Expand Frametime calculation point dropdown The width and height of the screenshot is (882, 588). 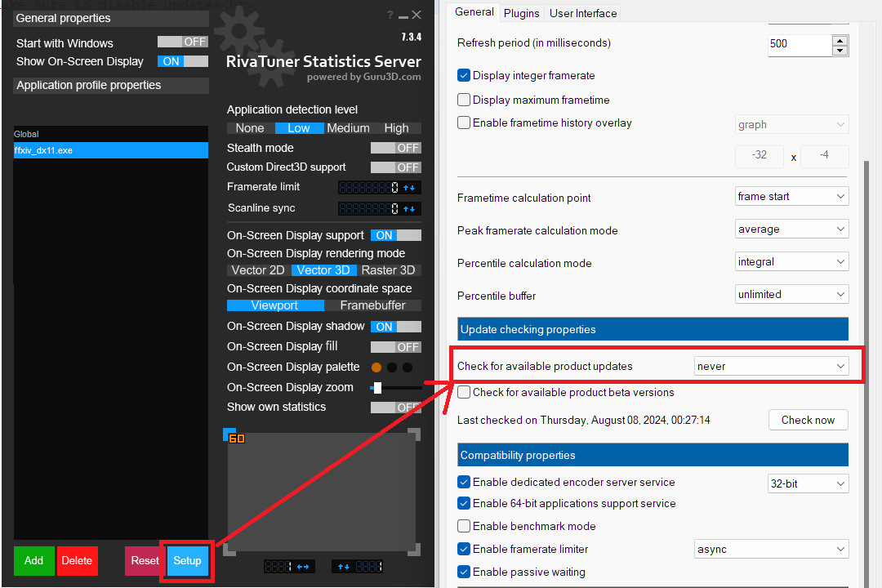(x=791, y=197)
